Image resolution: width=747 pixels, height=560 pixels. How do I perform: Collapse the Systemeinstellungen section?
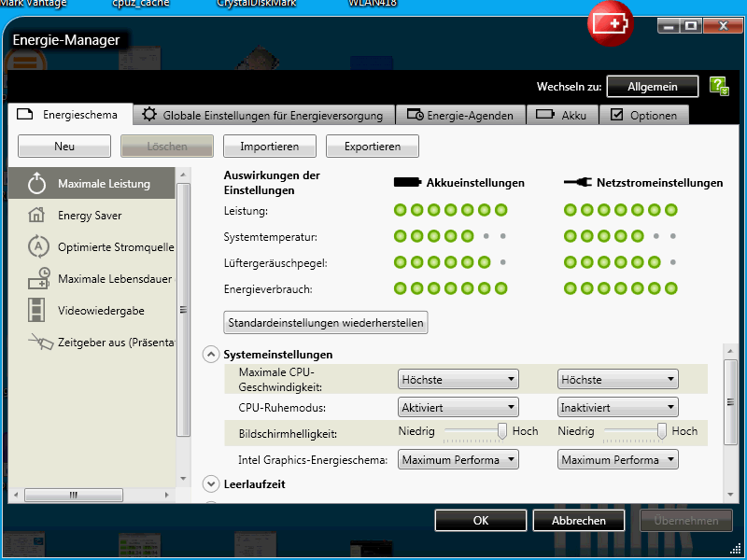coord(211,355)
